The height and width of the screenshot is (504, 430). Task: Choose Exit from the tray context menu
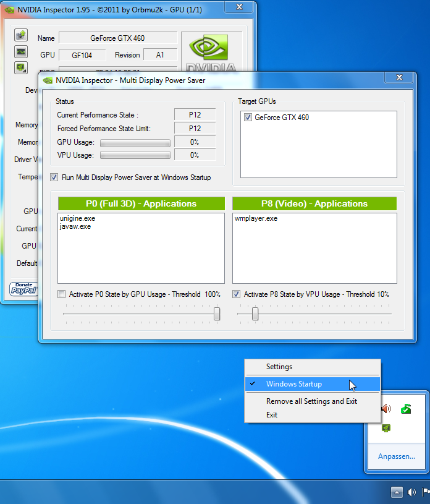pyautogui.click(x=272, y=415)
